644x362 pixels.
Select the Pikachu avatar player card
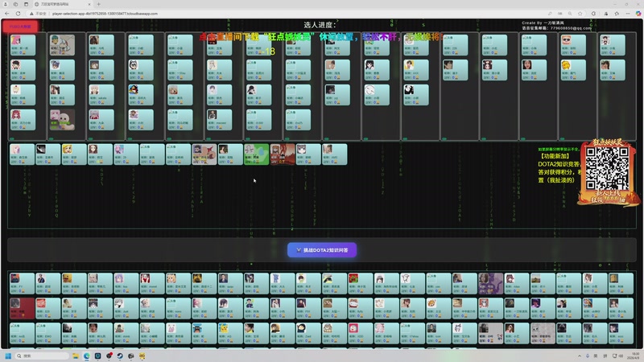click(230, 333)
